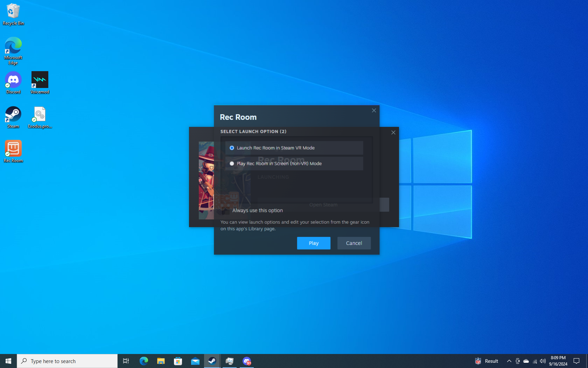
Task: Click the Meet Now tray icon
Action: point(518,361)
